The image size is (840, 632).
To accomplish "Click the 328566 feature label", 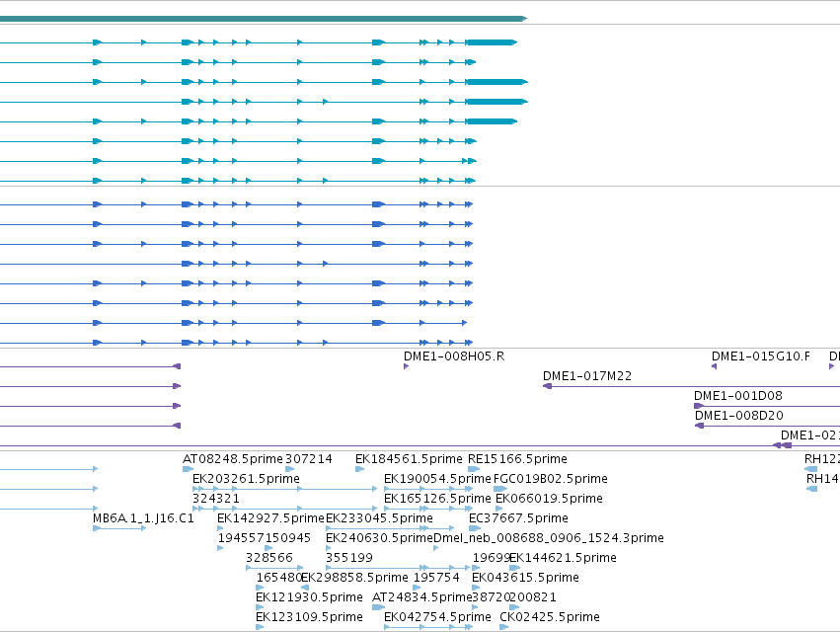I will [269, 558].
